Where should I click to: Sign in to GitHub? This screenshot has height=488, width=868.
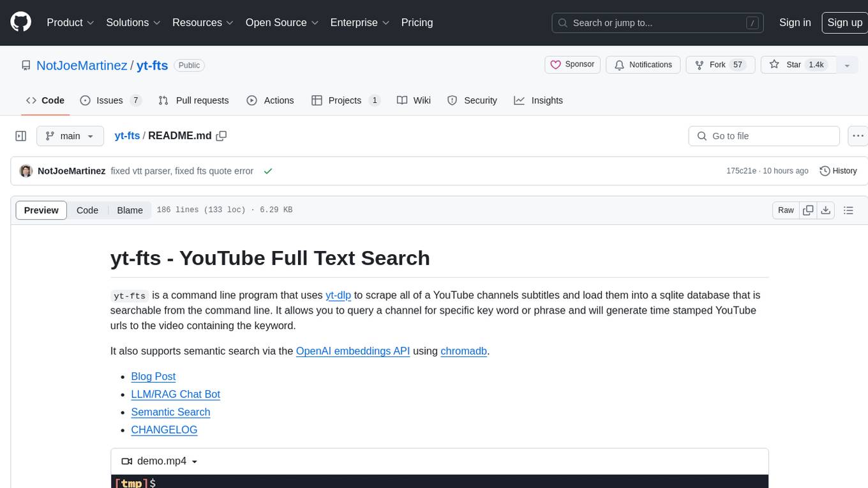pos(795,22)
